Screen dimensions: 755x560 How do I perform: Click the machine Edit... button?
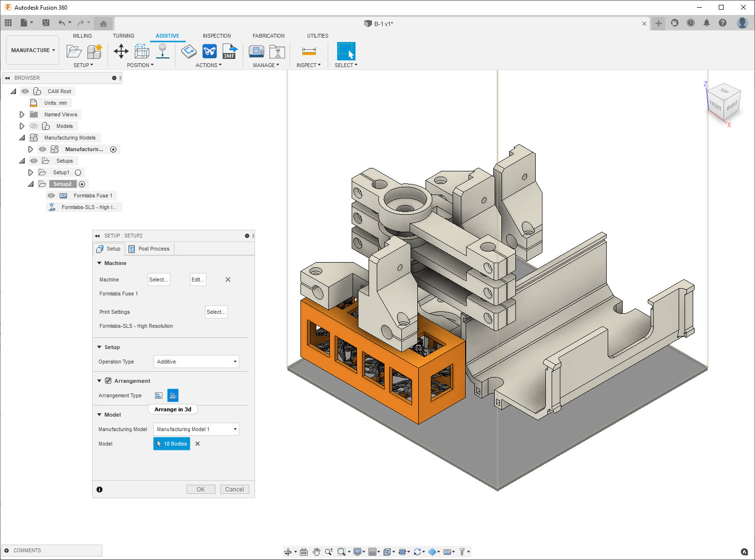(x=198, y=280)
